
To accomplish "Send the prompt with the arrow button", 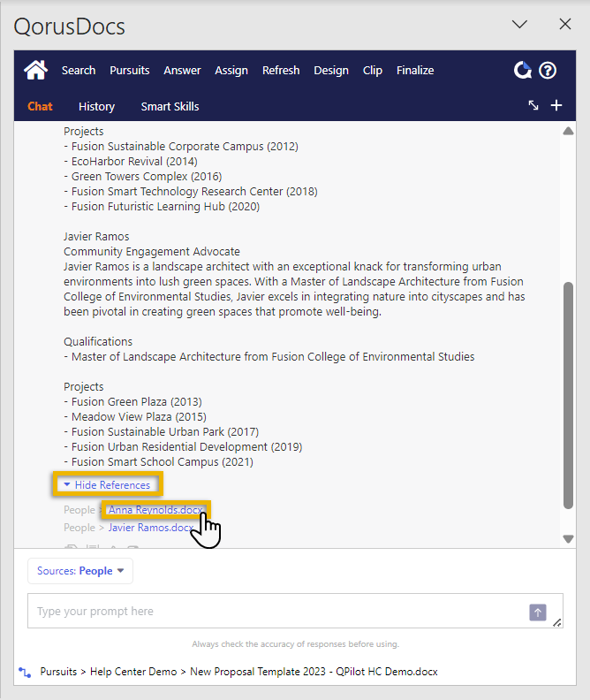I will [537, 612].
